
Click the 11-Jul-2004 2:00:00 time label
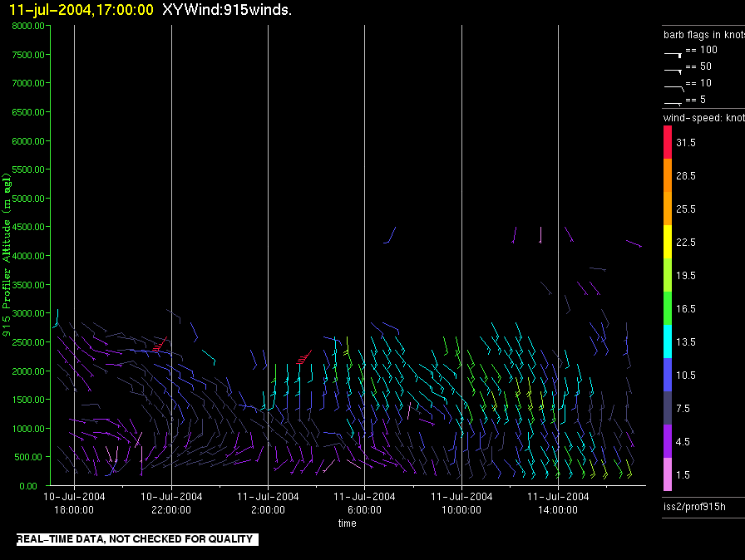(268, 503)
